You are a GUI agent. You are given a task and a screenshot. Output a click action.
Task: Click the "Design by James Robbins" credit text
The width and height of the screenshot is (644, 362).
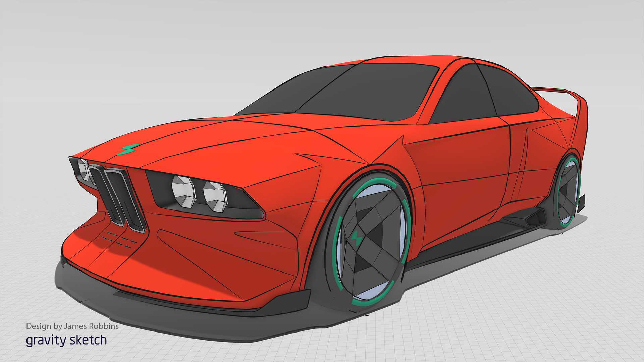click(x=72, y=326)
